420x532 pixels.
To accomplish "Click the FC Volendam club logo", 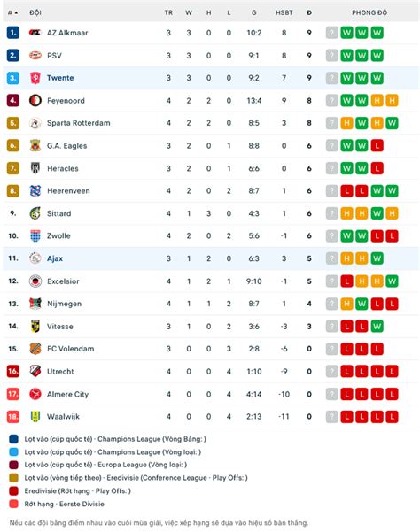I will click(x=35, y=349).
